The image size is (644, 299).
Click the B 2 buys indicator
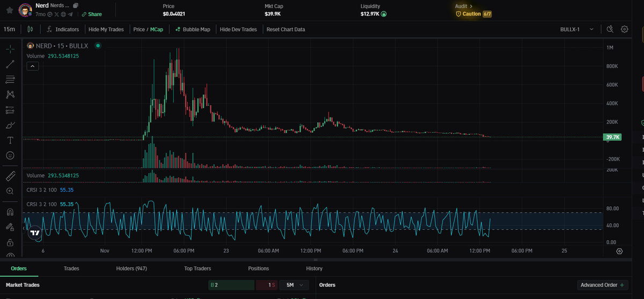tap(231, 285)
